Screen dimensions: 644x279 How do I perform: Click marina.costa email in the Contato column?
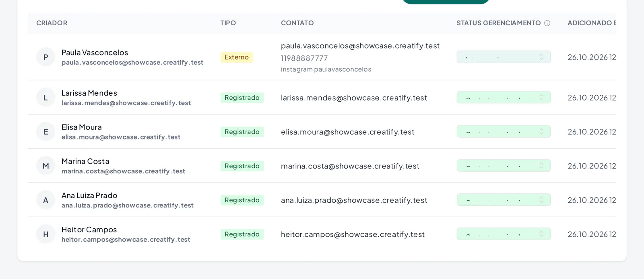(x=350, y=166)
